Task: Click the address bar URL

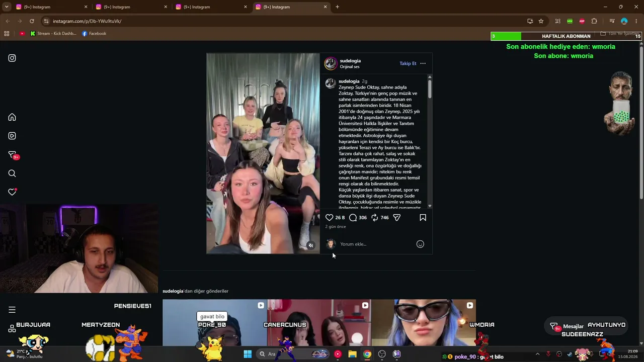Action: pyautogui.click(x=87, y=21)
